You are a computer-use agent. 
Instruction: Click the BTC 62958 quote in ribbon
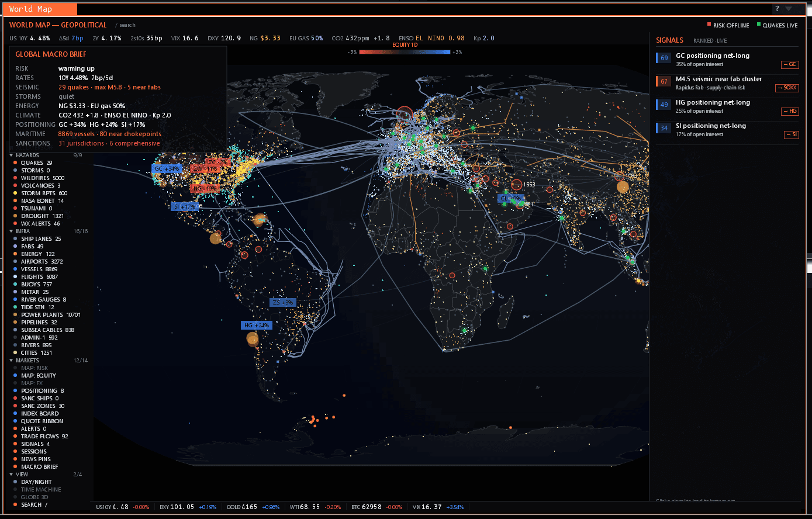pyautogui.click(x=377, y=507)
